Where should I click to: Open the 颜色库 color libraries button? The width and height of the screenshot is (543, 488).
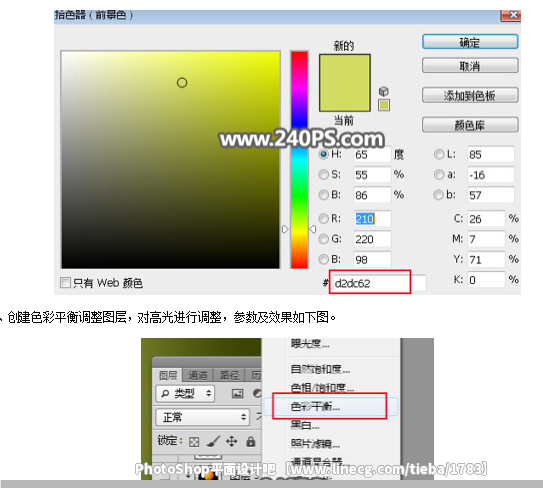point(470,125)
